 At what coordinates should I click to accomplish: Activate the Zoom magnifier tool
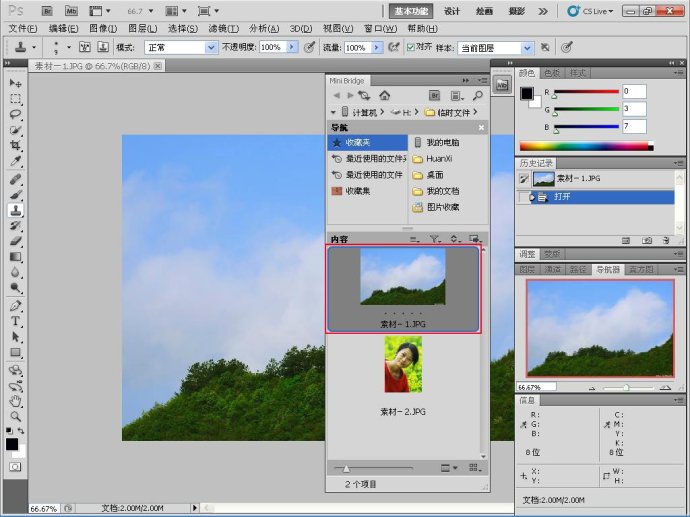pos(16,415)
